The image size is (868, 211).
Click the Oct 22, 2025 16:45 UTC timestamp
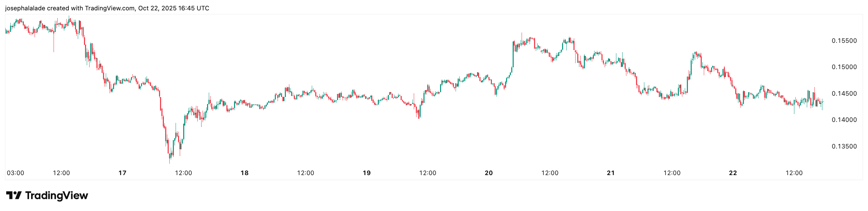point(174,8)
